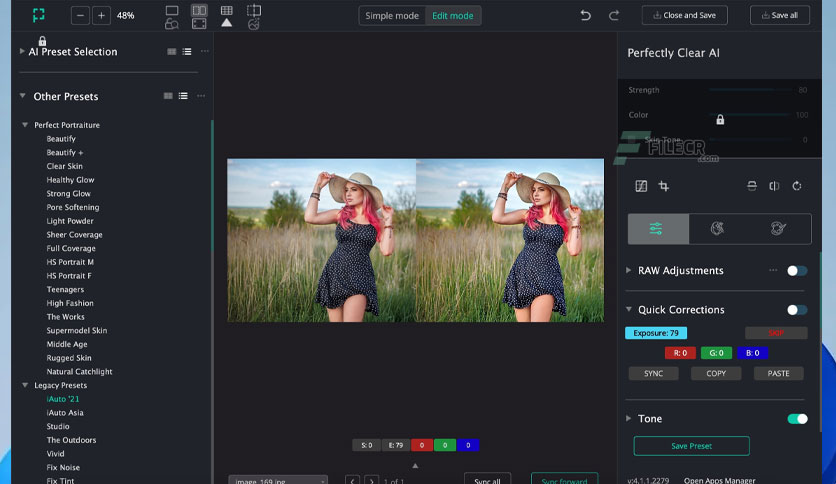
Task: Click the PASTE button
Action: click(x=778, y=374)
